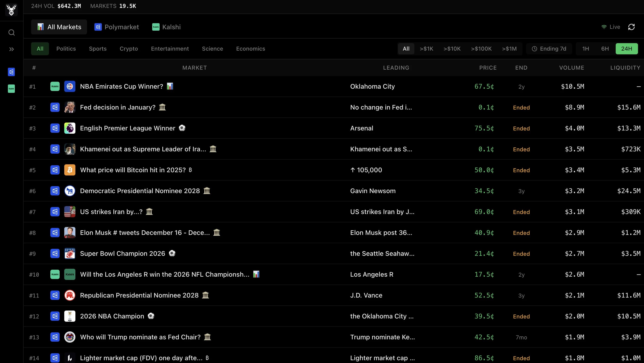This screenshot has width=644, height=363.
Task: Click Bitcoin thumbnail in row five
Action: (x=70, y=170)
